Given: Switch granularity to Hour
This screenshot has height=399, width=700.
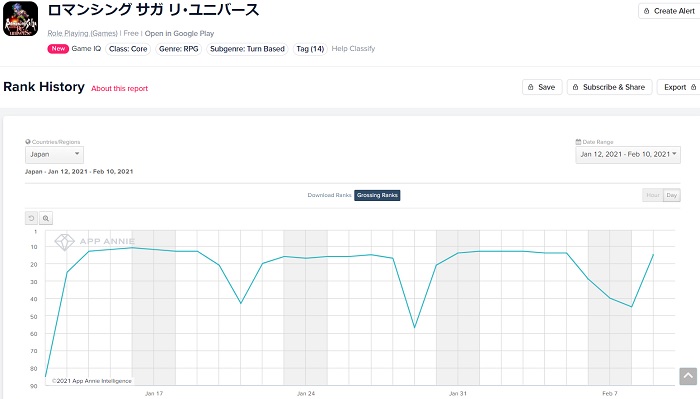Looking at the screenshot, I should [x=653, y=195].
